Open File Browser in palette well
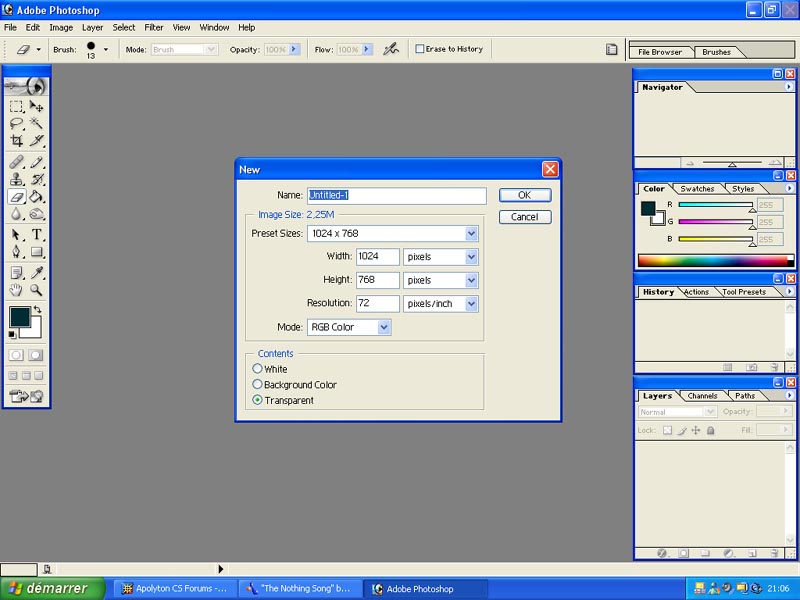The width and height of the screenshot is (800, 600). point(660,52)
